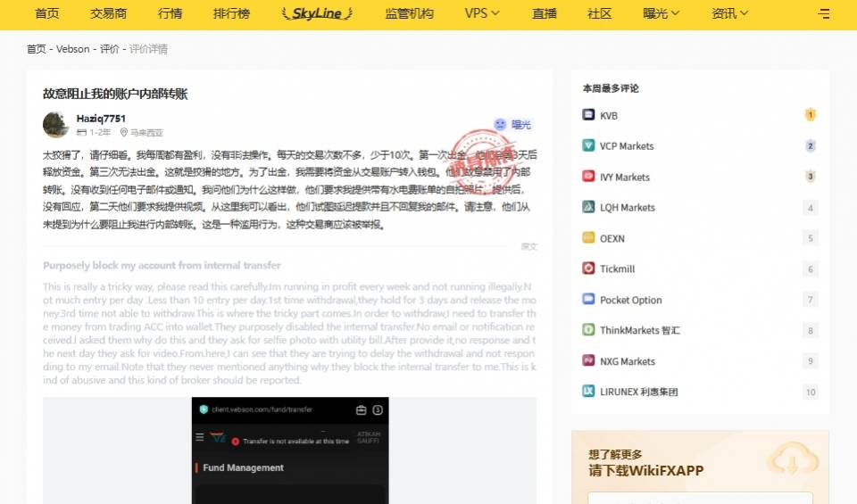Click the NXG Markets logo icon
This screenshot has width=857, height=504.
tap(588, 360)
